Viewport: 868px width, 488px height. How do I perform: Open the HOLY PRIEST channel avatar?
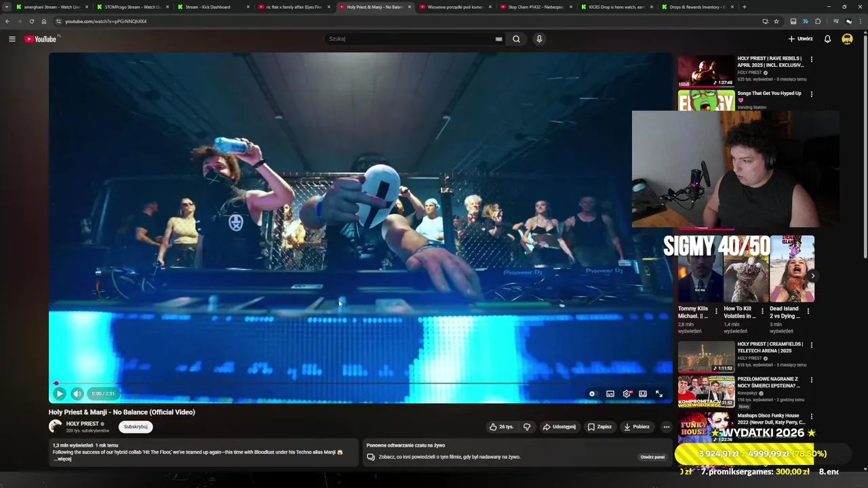coord(56,426)
